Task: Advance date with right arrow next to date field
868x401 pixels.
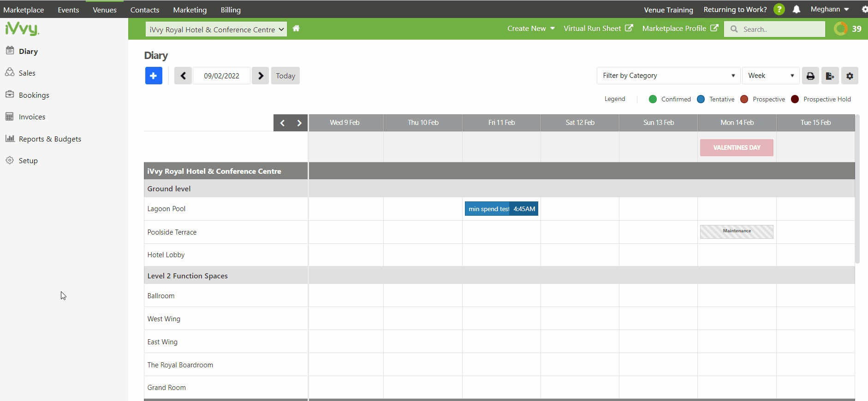Action: click(x=261, y=76)
